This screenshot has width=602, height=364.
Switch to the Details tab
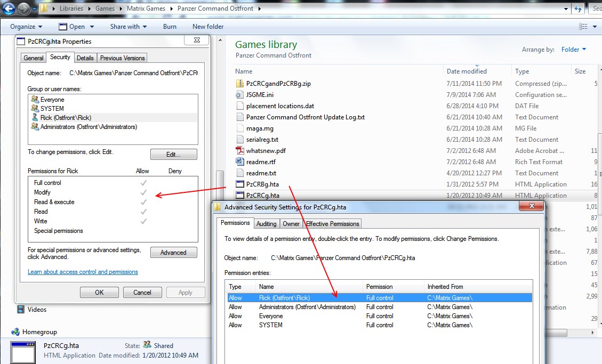tap(85, 58)
